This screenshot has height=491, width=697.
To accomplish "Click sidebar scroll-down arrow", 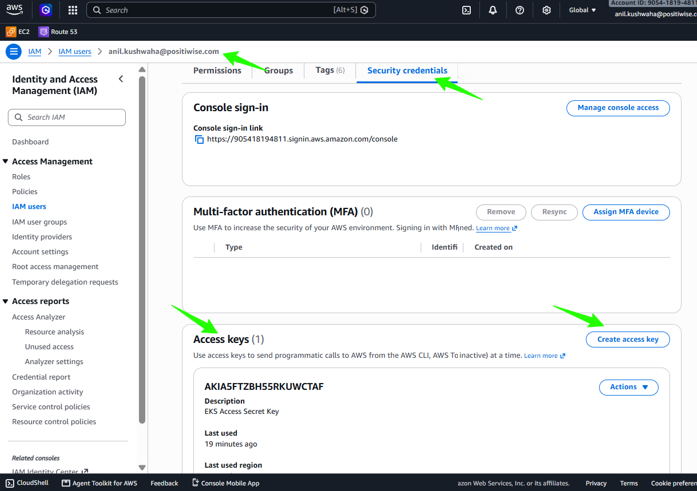I will pos(142,467).
